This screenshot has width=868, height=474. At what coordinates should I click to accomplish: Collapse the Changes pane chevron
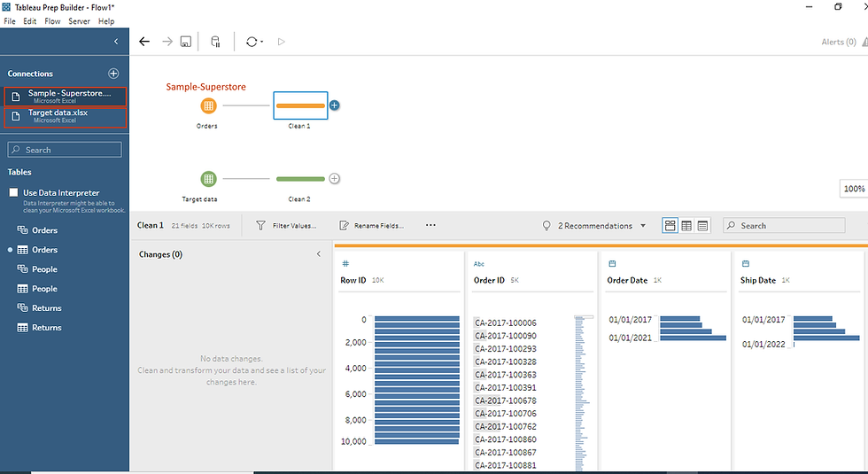tap(318, 254)
